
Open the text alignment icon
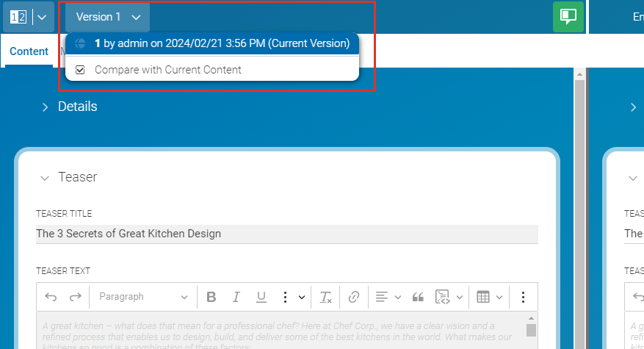382,297
